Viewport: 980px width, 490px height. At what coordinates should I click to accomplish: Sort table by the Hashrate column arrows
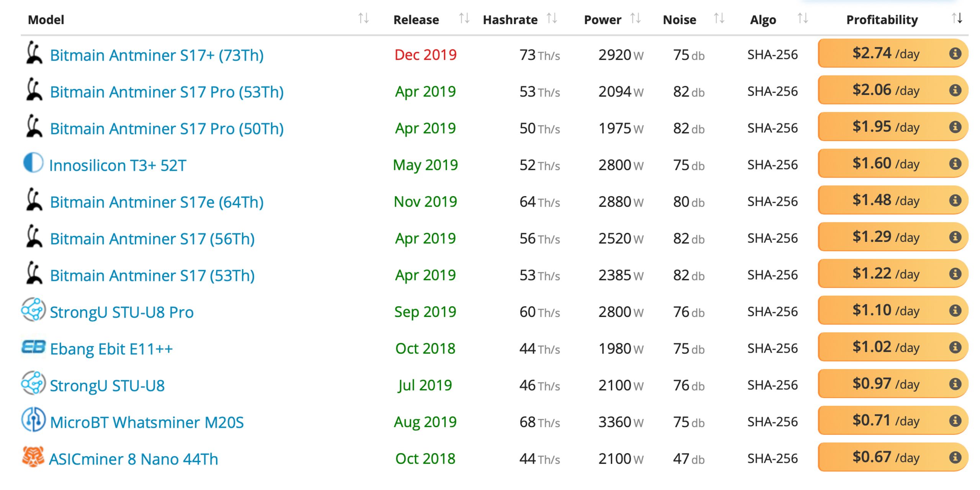(552, 18)
